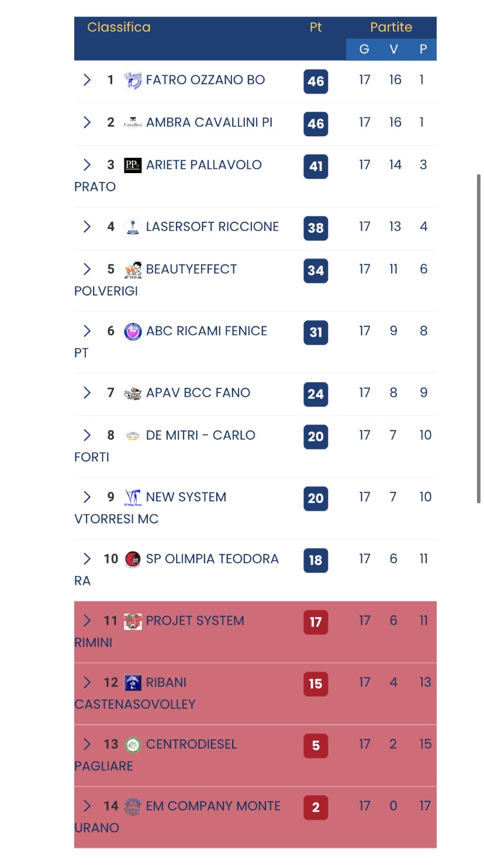Image resolution: width=484 pixels, height=868 pixels.
Task: Expand the New System VTorresi MC chevron
Action: [87, 497]
